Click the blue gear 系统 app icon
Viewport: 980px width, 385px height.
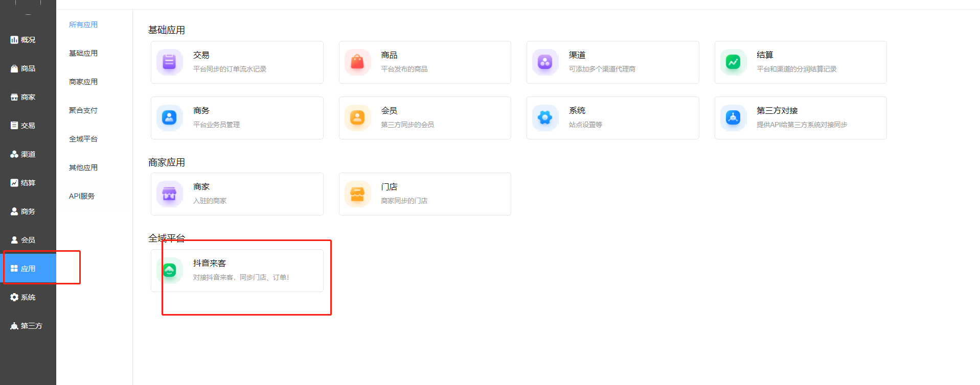point(545,118)
